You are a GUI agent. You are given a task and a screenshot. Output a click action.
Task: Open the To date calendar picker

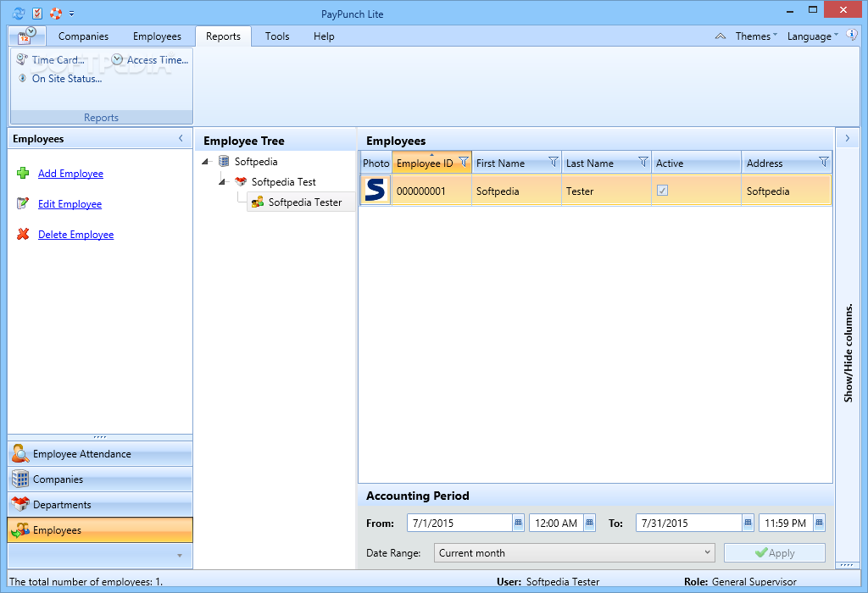748,523
